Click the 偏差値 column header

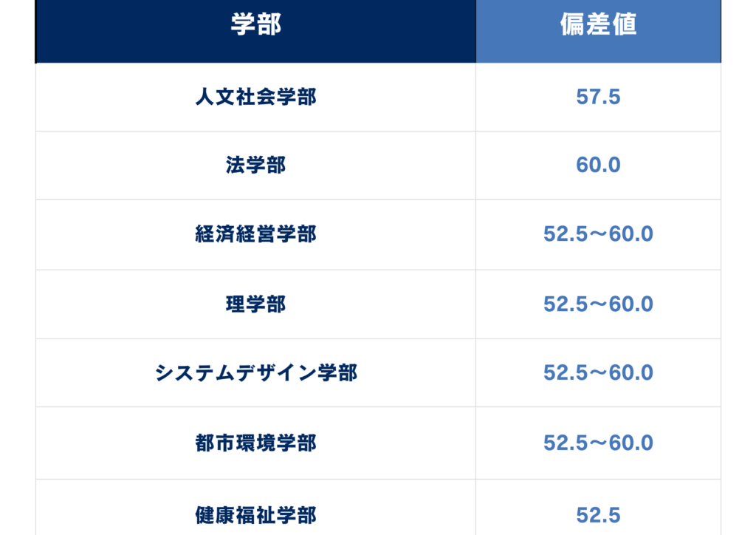click(598, 24)
